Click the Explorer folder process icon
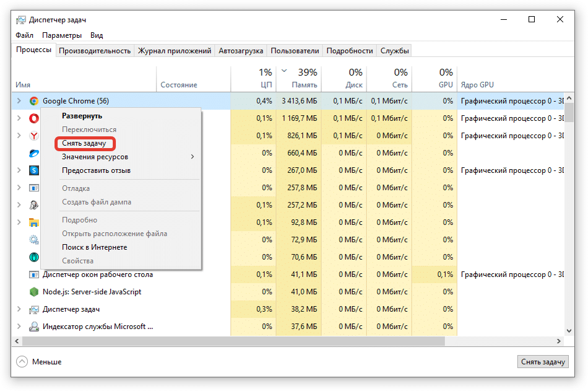The height and width of the screenshot is (391, 588). [34, 222]
